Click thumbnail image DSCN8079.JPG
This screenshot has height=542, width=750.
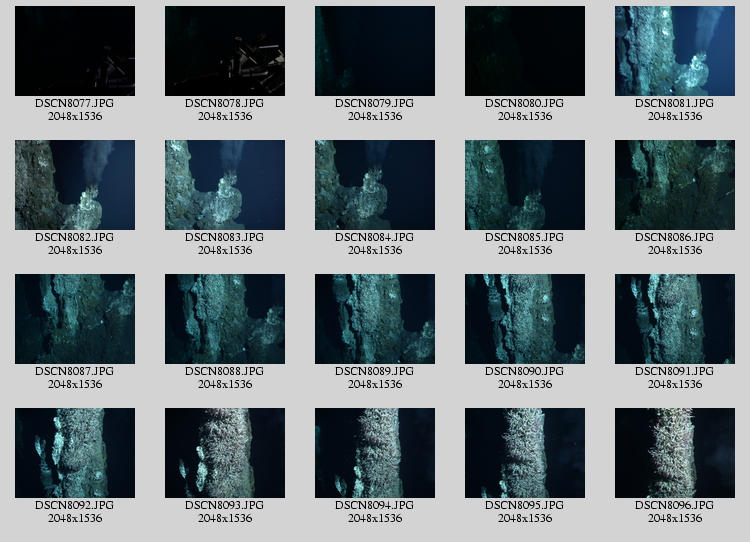375,51
